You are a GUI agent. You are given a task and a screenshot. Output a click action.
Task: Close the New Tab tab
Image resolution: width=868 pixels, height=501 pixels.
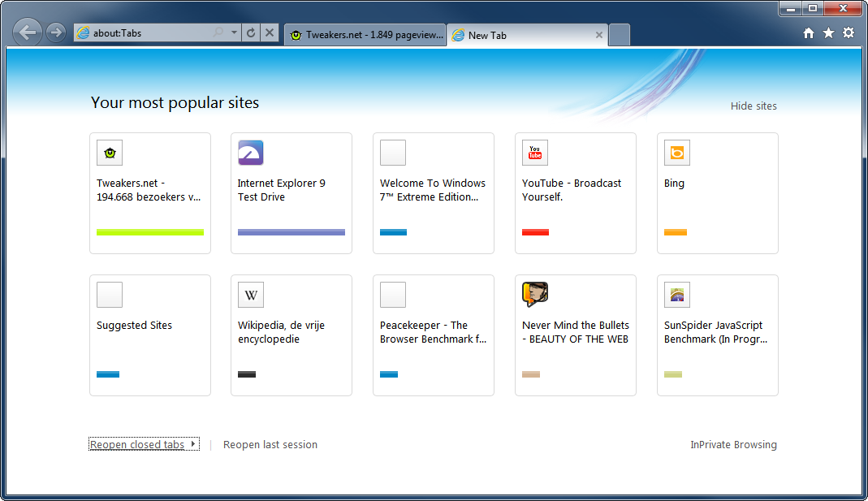tap(599, 35)
